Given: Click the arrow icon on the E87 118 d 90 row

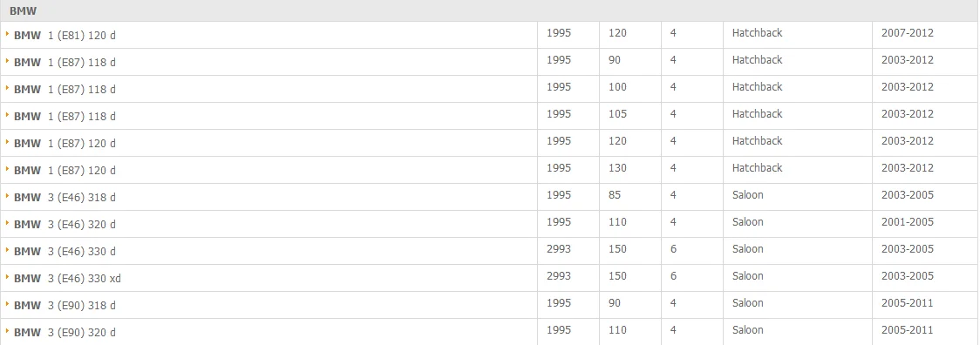Looking at the screenshot, I should click(x=8, y=61).
